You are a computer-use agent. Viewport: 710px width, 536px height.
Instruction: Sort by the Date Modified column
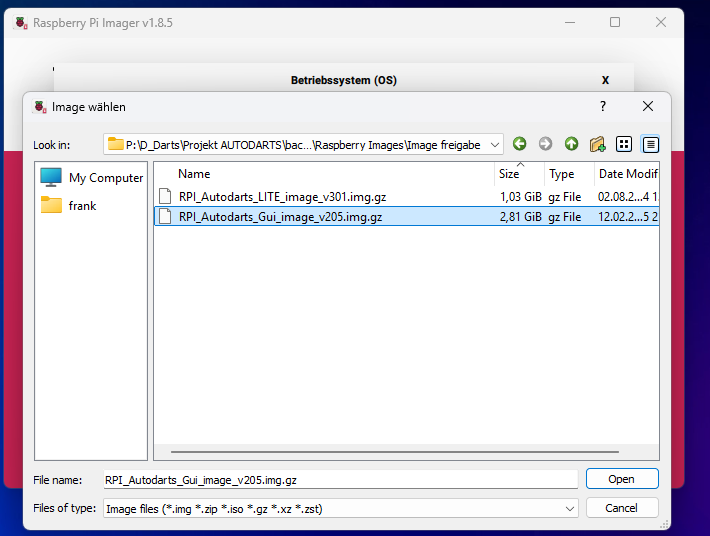pos(627,174)
